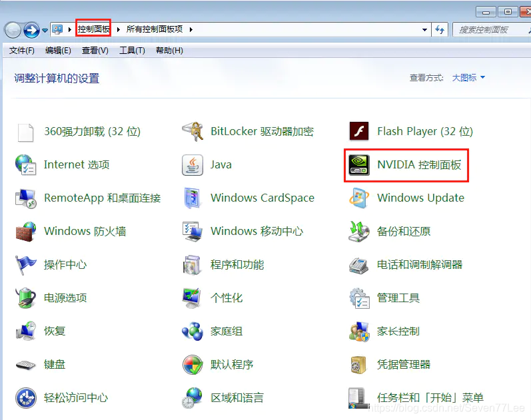Open the 轻松访问中心 icon
Screen dimensions: 531x420
[x=25, y=398]
